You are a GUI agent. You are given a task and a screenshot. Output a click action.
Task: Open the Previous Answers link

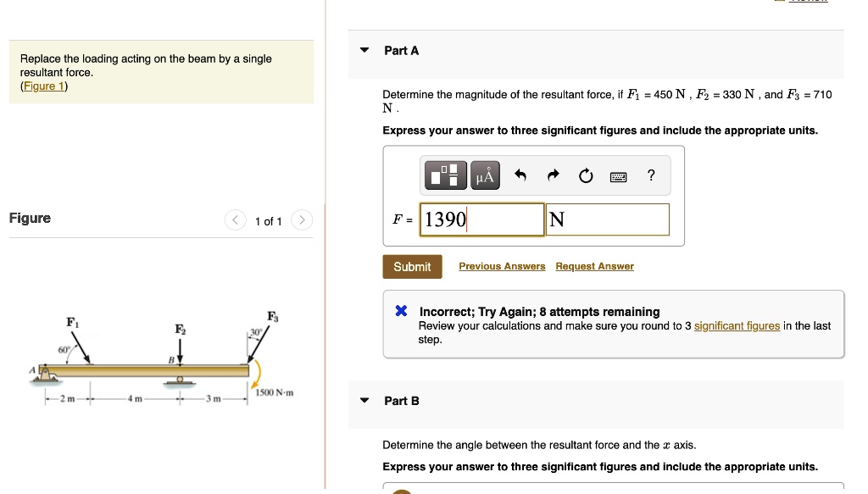pyautogui.click(x=502, y=266)
